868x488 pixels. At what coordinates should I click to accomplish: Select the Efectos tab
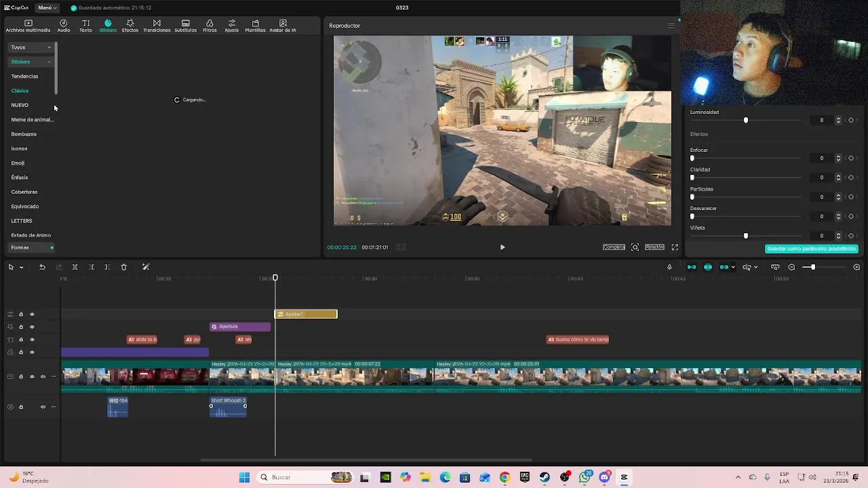[130, 26]
